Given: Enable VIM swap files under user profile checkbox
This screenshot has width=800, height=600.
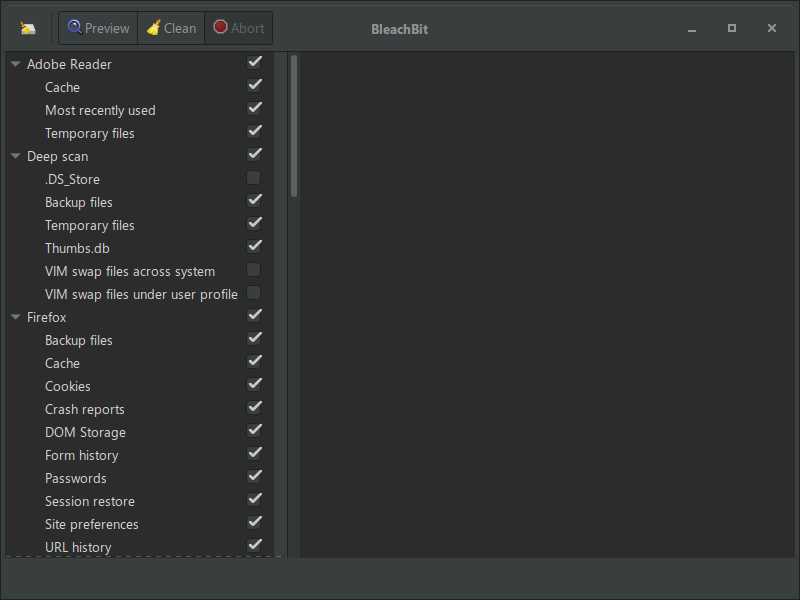Looking at the screenshot, I should point(254,293).
